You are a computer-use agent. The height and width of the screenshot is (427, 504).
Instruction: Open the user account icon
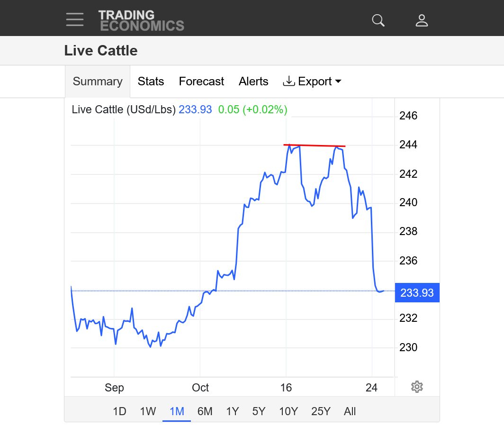pyautogui.click(x=422, y=20)
